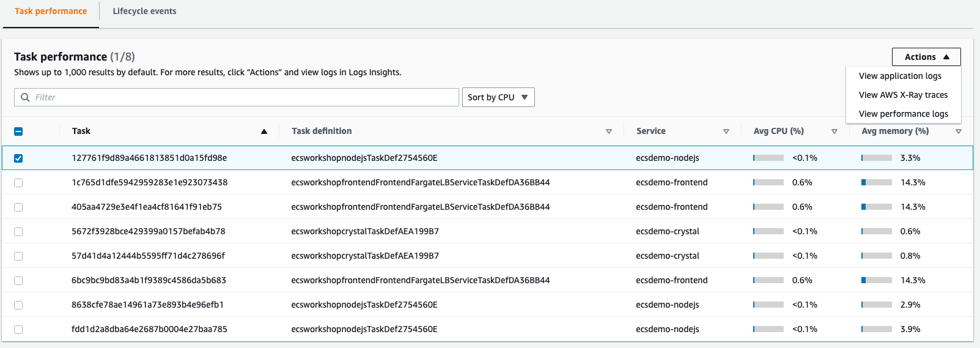This screenshot has height=348, width=980.
Task: Click task ID 405aa4729e3e4f1ea4cf81641f91eb75
Action: point(147,207)
